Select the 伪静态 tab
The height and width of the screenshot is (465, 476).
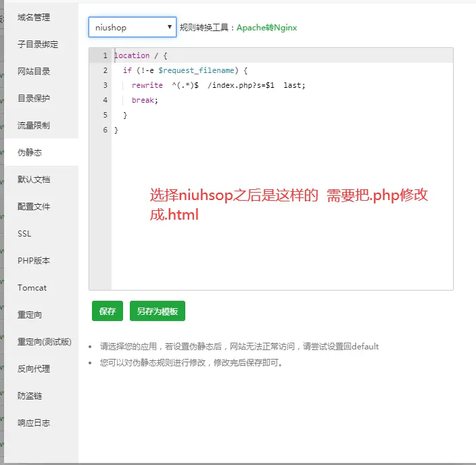click(x=30, y=153)
